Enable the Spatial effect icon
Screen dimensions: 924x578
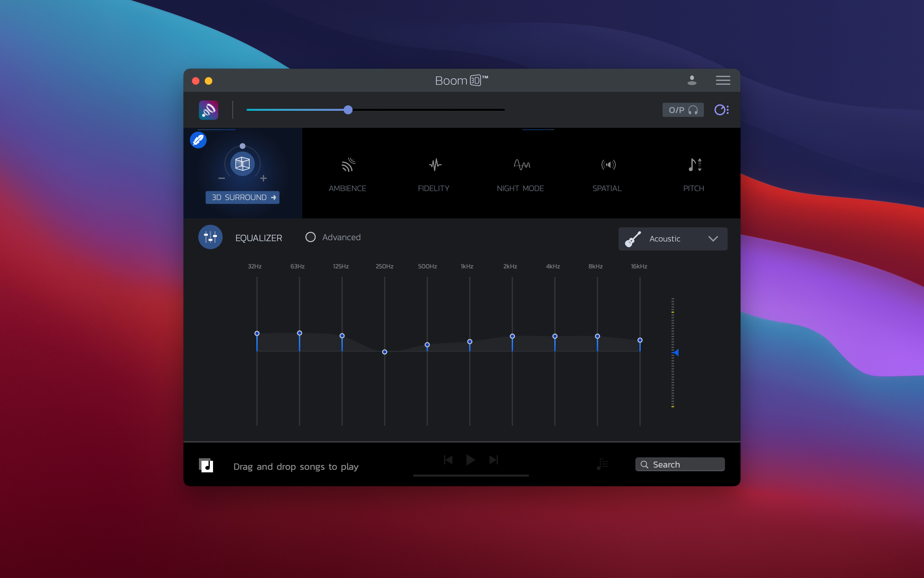[608, 165]
